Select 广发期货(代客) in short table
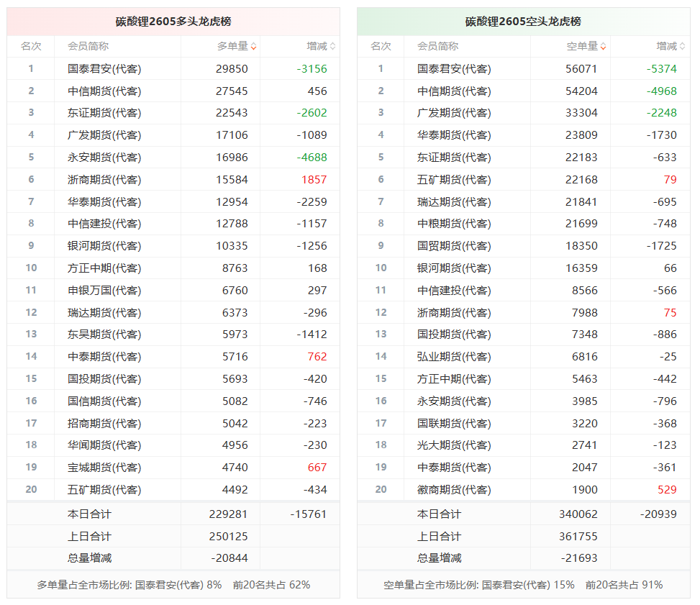The image size is (700, 605). 454,113
